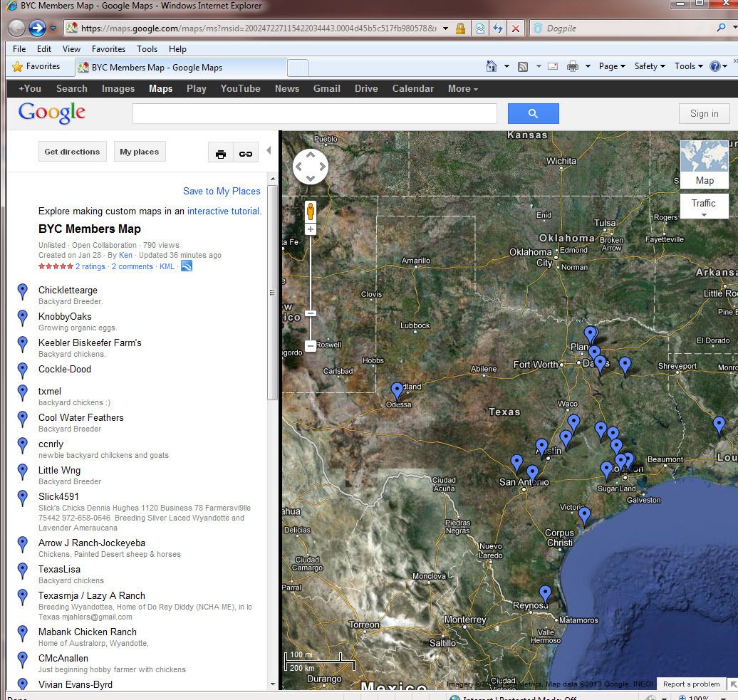This screenshot has width=738, height=700.
Task: Switch to the Map view thumbnail
Action: (705, 164)
